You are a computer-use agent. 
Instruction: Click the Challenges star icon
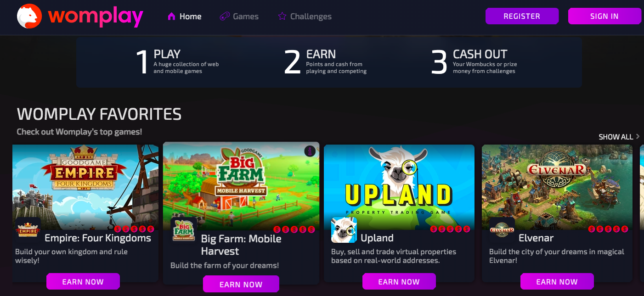(282, 17)
